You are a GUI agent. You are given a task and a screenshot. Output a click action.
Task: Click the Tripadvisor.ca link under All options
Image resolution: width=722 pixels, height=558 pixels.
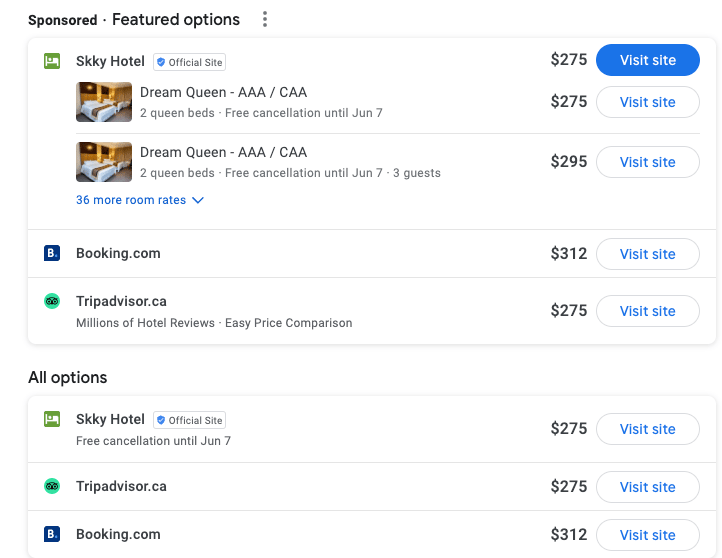coord(121,486)
